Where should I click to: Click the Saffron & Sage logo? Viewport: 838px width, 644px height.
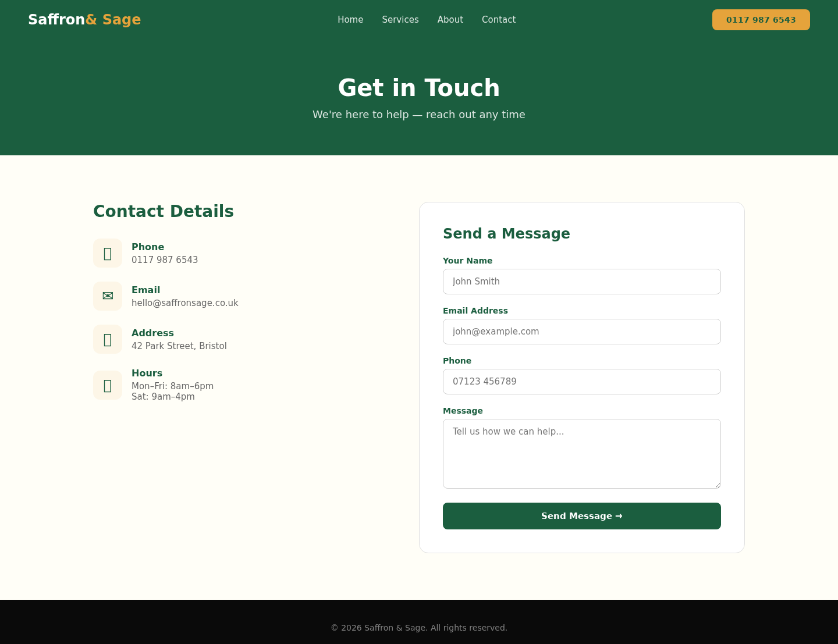(84, 20)
